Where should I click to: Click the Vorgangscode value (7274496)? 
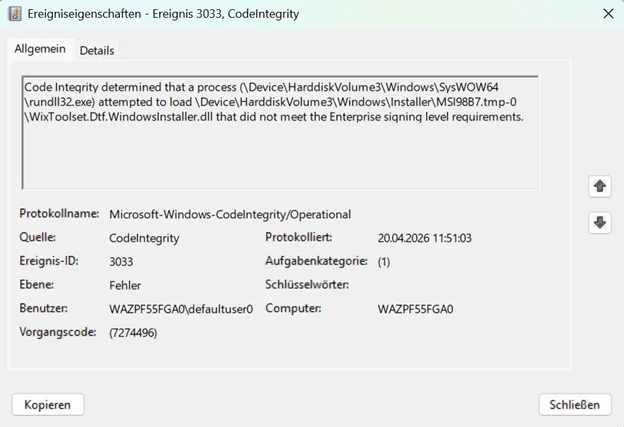click(133, 333)
